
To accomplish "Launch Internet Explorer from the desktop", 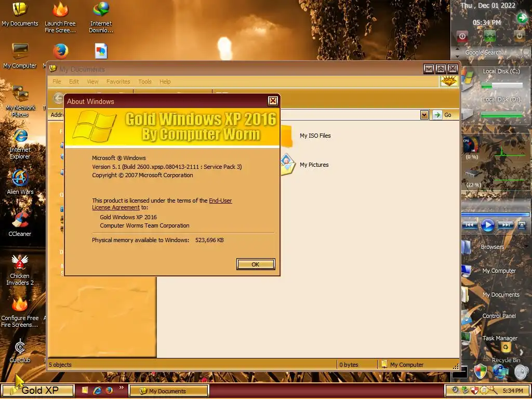I will pyautogui.click(x=20, y=144).
